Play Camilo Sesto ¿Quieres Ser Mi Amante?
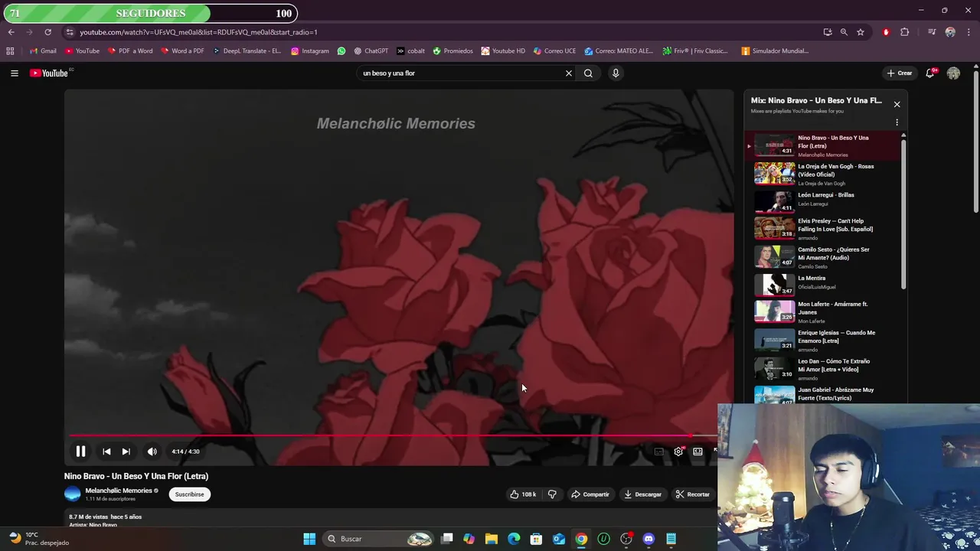Viewport: 980px width, 551px height. (x=823, y=257)
